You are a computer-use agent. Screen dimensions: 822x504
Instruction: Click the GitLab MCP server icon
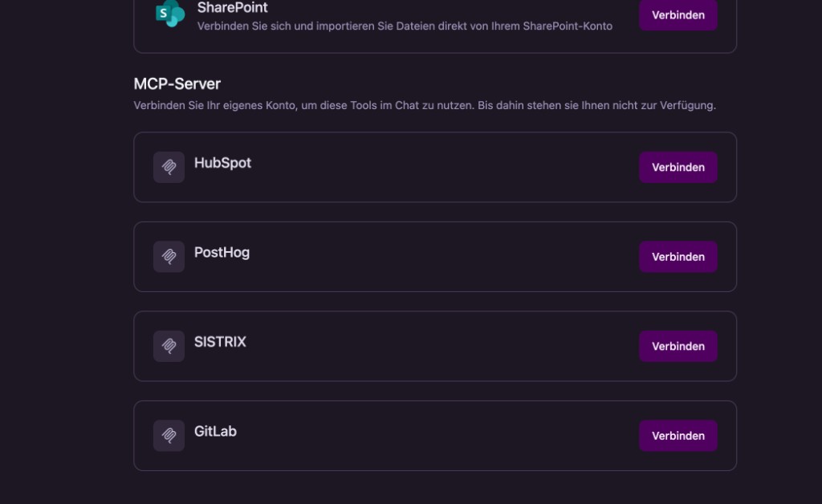[169, 436]
